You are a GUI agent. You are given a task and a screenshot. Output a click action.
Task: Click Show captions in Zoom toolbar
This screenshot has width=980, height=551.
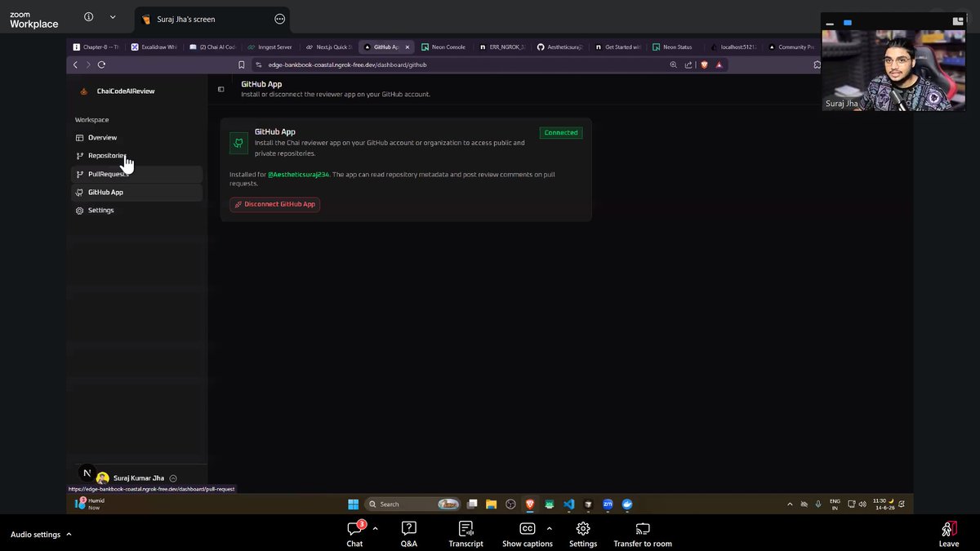pos(527,534)
